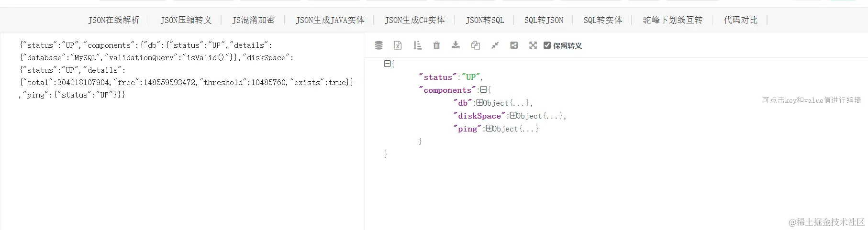Image resolution: width=868 pixels, height=230 pixels.
Task: Collapse the root JSON object
Action: coord(387,64)
